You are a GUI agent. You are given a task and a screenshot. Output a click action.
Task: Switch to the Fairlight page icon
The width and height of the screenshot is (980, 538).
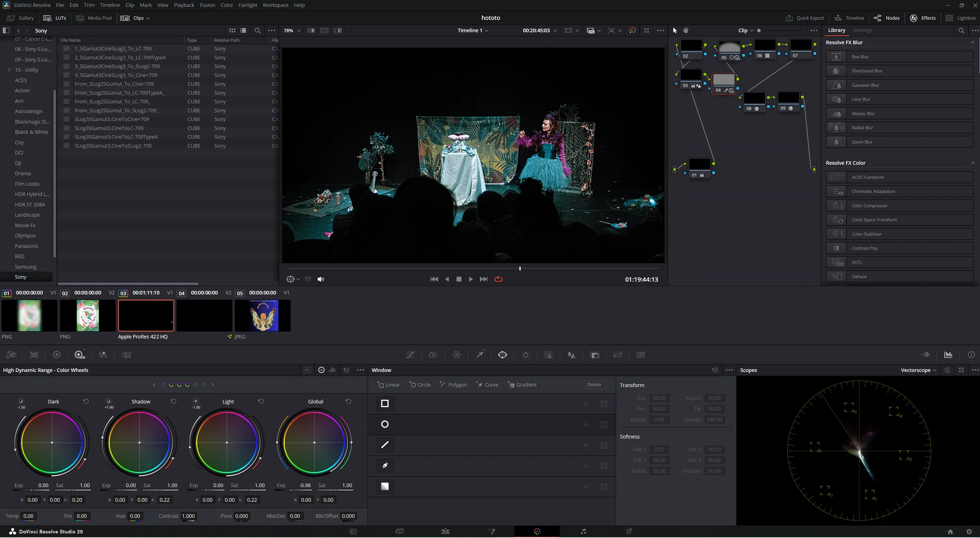coord(583,531)
